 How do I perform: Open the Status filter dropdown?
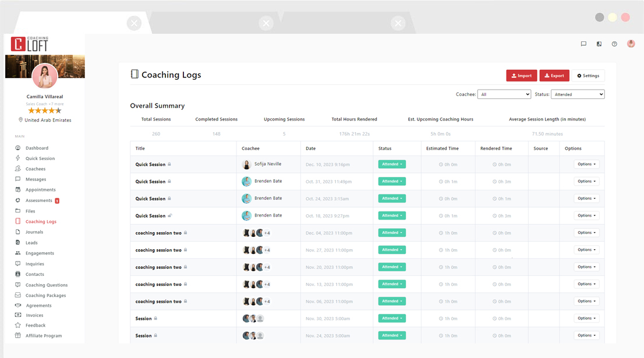578,94
